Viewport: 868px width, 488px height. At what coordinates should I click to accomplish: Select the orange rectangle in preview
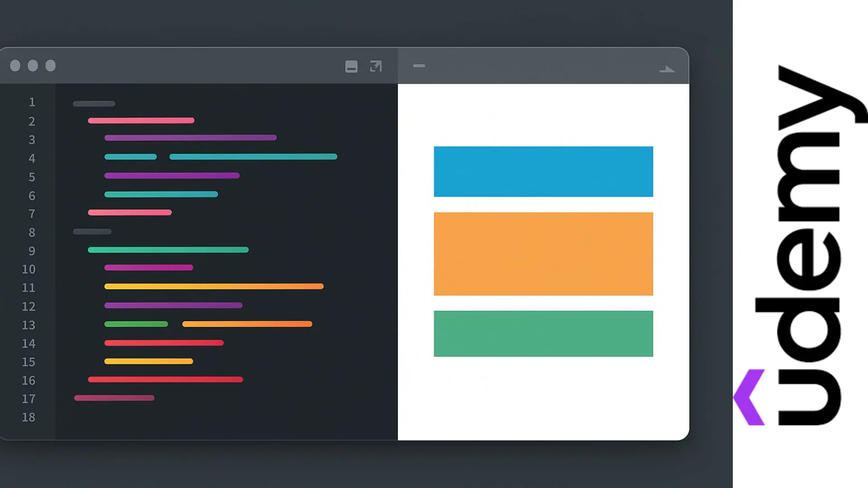543,253
